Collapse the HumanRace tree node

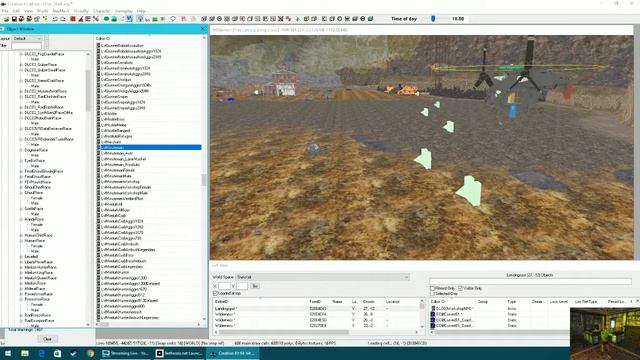point(21,241)
